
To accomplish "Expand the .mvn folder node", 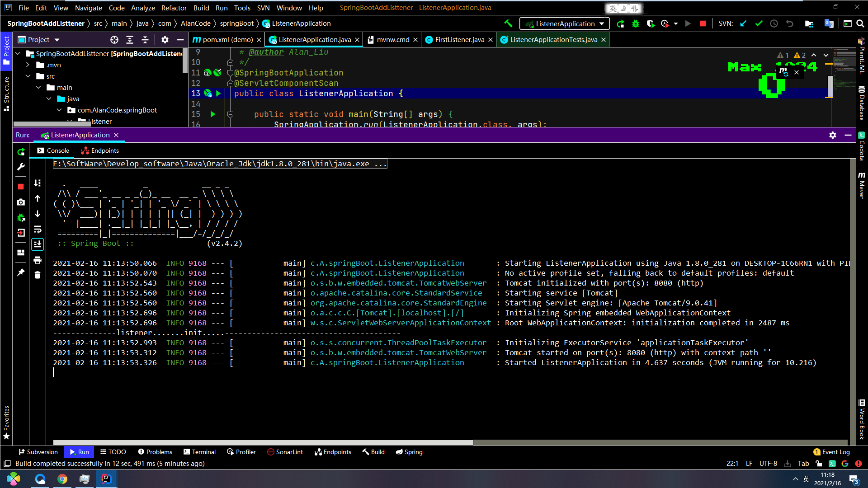I will click(x=28, y=65).
